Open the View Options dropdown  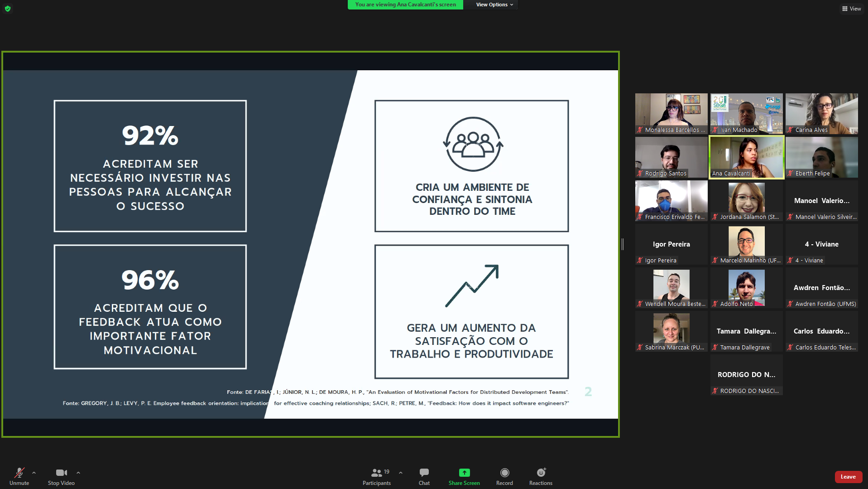point(494,5)
